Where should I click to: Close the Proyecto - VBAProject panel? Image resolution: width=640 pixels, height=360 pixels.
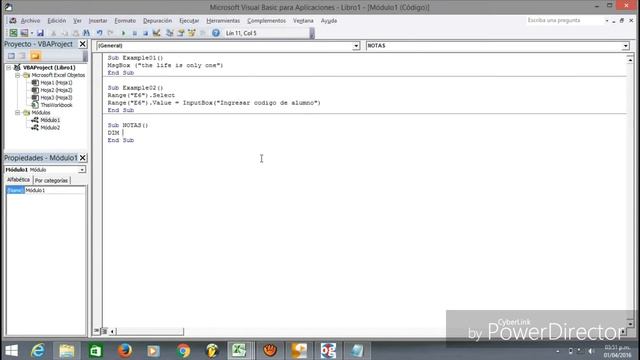tap(82, 44)
